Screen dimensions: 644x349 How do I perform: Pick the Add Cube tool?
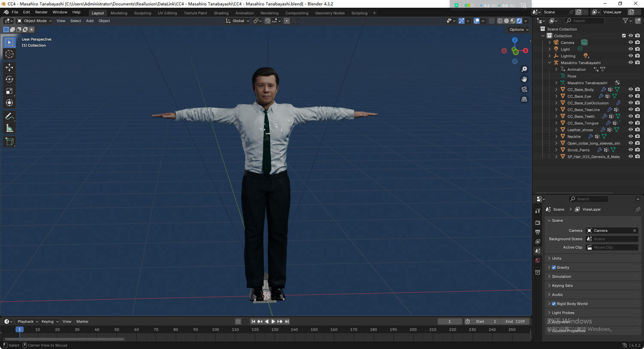[x=9, y=142]
